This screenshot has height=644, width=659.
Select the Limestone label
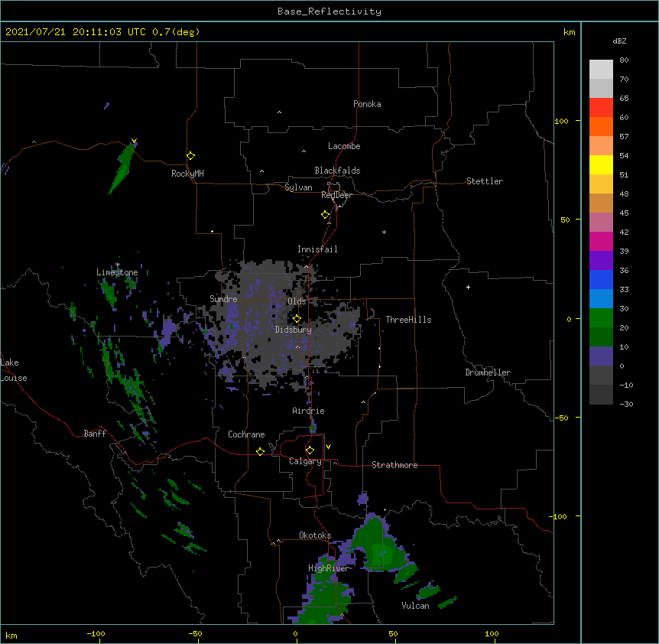click(117, 272)
